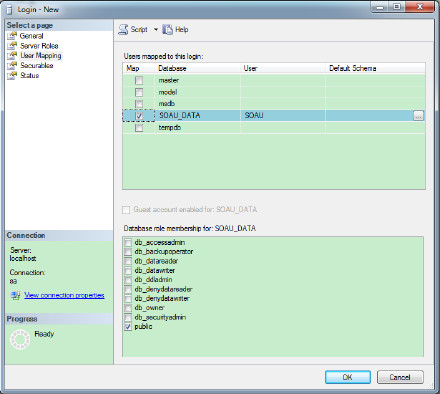440x394 pixels.
Task: Click the OK button
Action: [348, 377]
